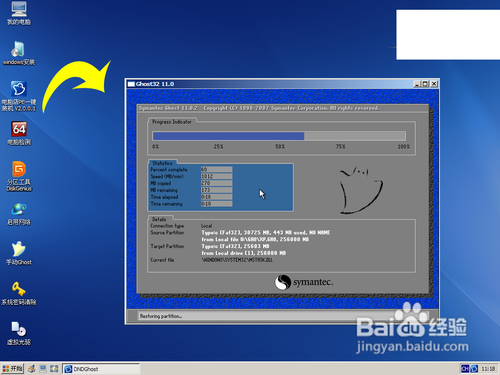Open the My Computer desktop icon
This screenshot has height=375, width=500.
coord(19,13)
